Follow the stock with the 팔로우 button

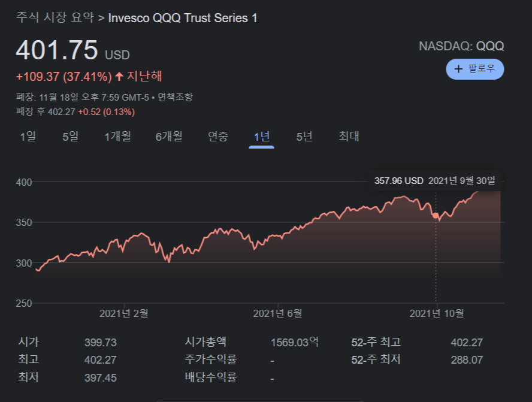474,69
